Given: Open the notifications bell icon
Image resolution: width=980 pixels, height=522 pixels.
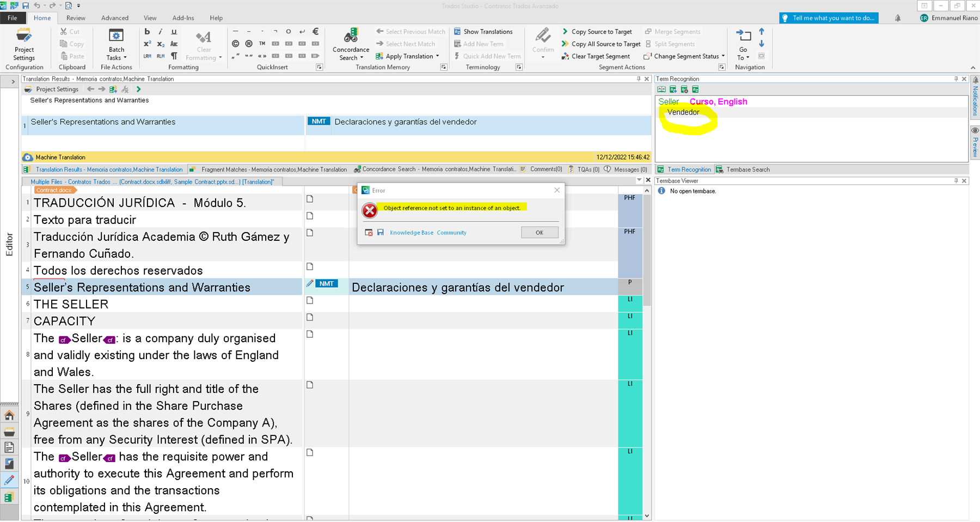Looking at the screenshot, I should pos(898,18).
